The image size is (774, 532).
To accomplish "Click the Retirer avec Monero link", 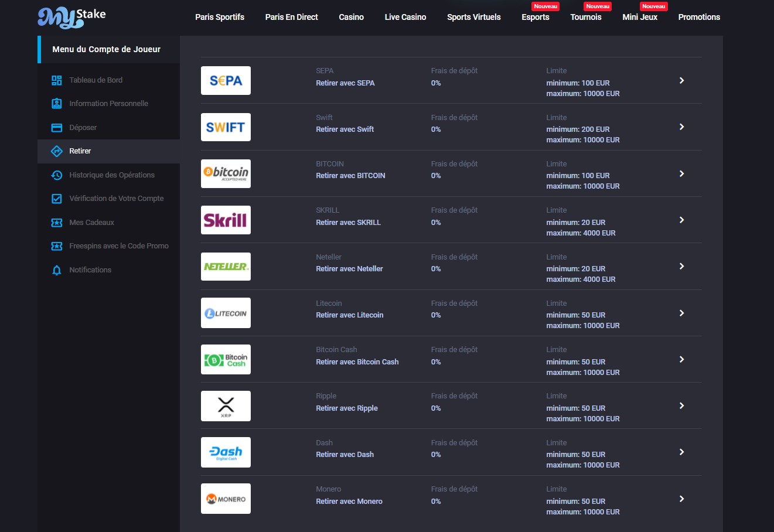I will click(349, 502).
